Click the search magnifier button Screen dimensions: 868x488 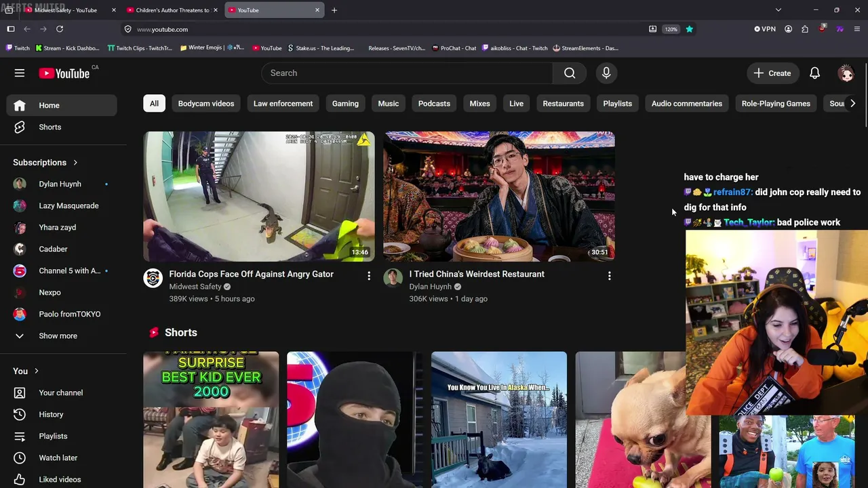570,73
